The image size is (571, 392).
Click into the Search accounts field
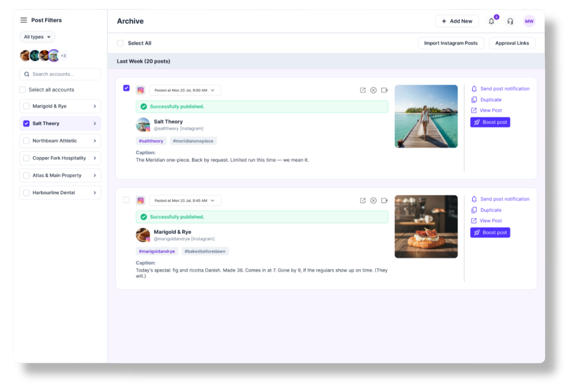click(x=60, y=74)
